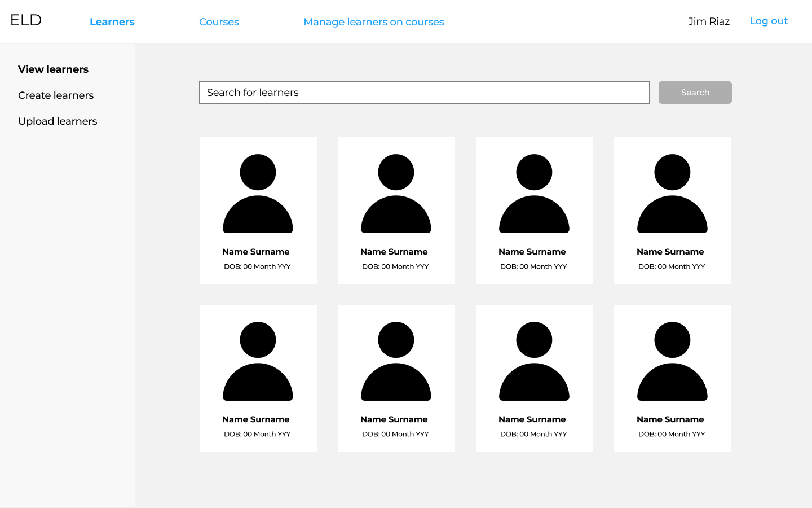Click the Jim Riaz user name

tap(708, 21)
